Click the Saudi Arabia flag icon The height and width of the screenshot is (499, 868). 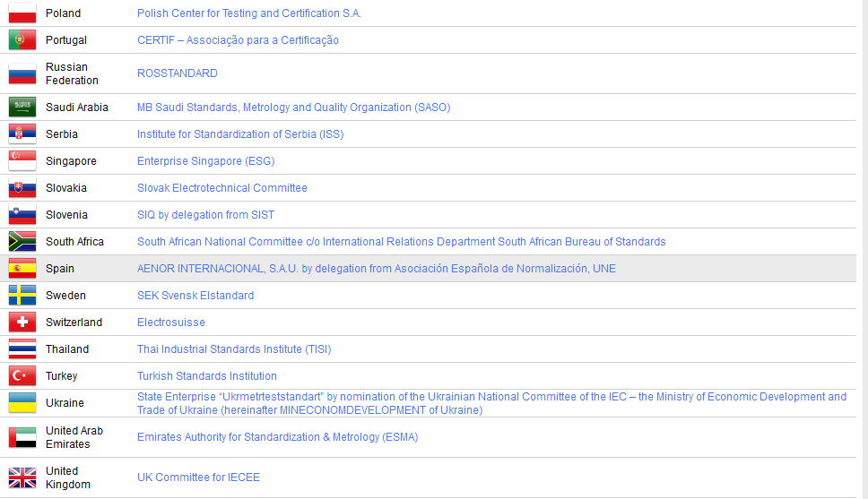click(x=22, y=108)
